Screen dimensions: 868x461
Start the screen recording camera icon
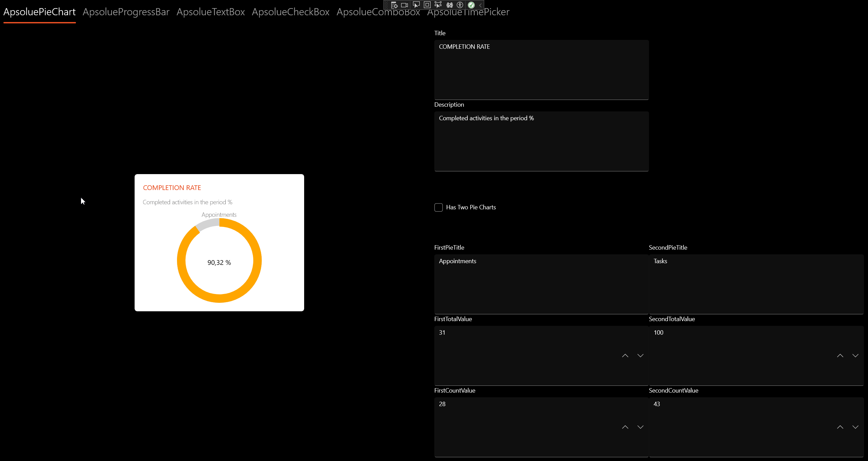pos(405,5)
